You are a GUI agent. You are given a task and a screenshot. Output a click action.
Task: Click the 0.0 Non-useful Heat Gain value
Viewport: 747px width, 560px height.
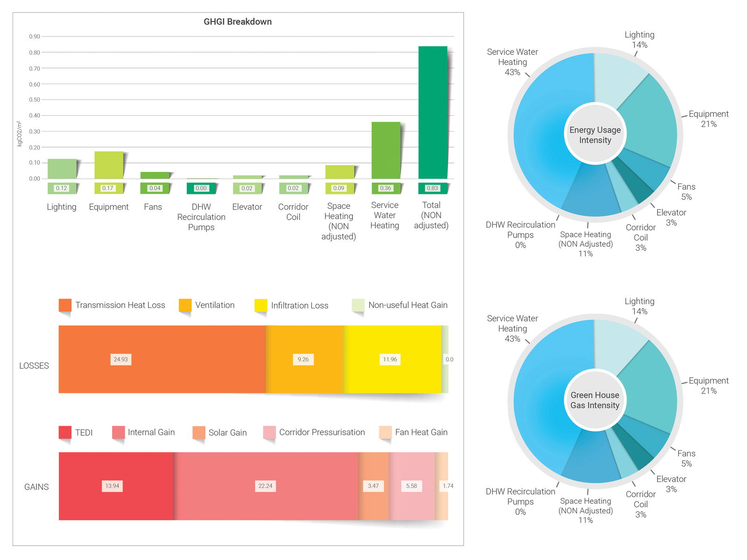(449, 359)
